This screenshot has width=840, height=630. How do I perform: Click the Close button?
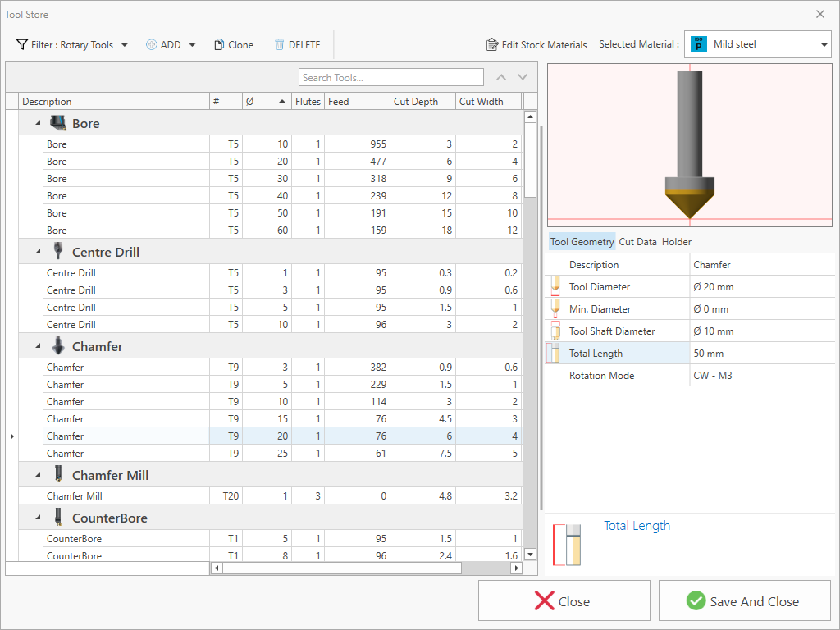point(564,601)
